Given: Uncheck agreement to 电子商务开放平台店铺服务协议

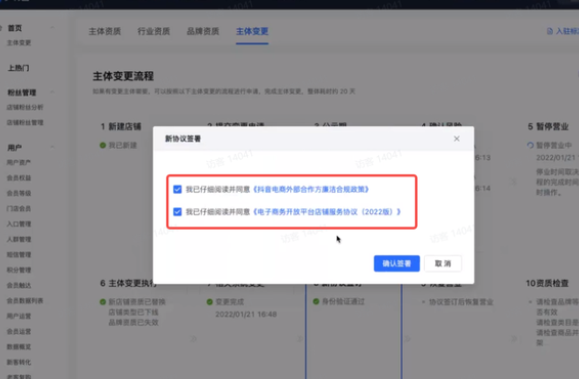Looking at the screenshot, I should pos(177,212).
